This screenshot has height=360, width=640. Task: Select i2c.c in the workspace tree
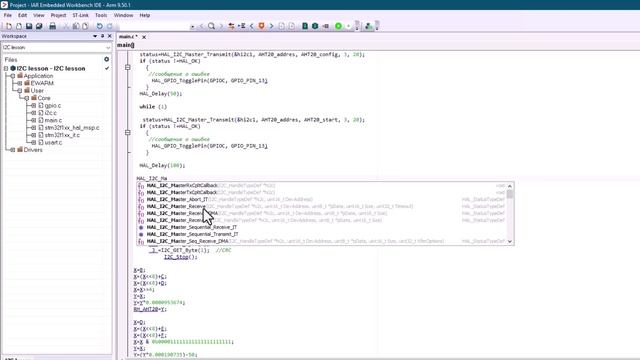tap(51, 113)
